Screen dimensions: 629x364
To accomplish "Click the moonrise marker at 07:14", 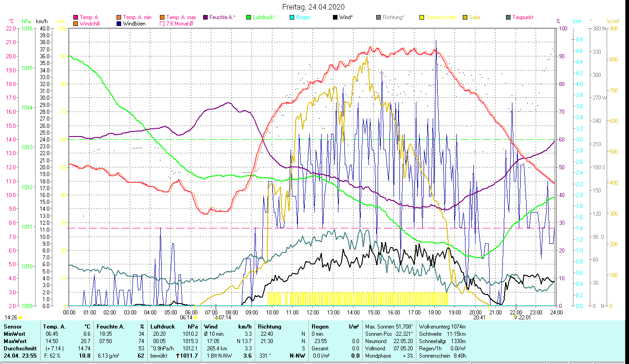I will click(x=217, y=318).
